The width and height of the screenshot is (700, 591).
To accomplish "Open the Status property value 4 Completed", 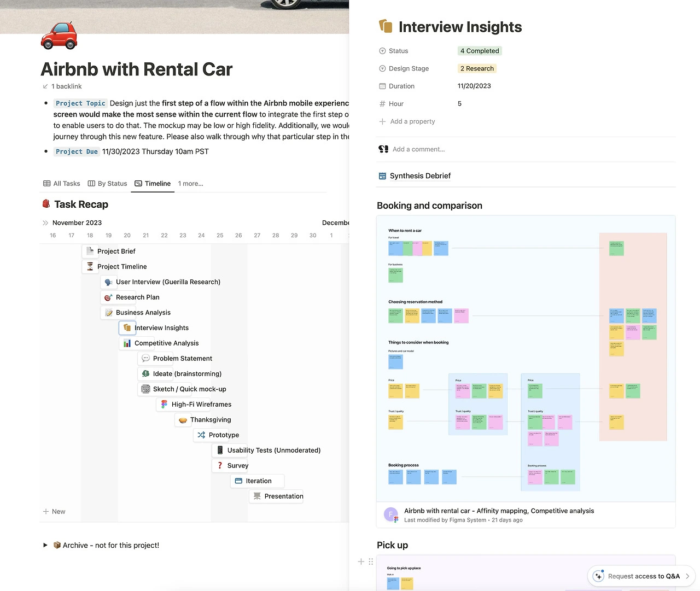I will (480, 51).
